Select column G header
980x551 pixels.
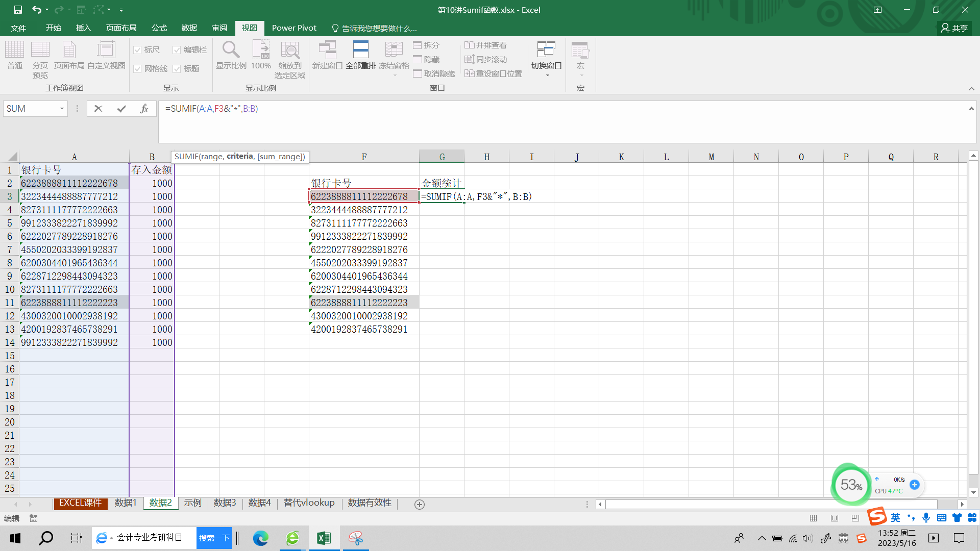(x=442, y=157)
